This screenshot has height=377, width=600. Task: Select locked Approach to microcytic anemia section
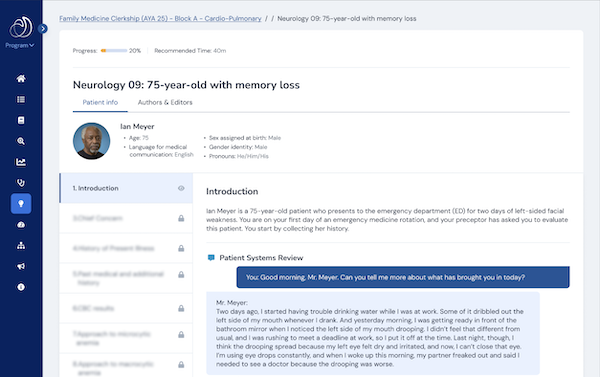point(126,338)
